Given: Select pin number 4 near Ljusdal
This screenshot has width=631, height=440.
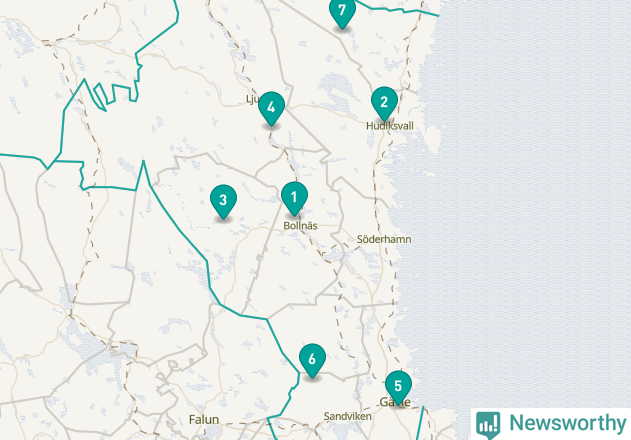Looking at the screenshot, I should tap(272, 108).
